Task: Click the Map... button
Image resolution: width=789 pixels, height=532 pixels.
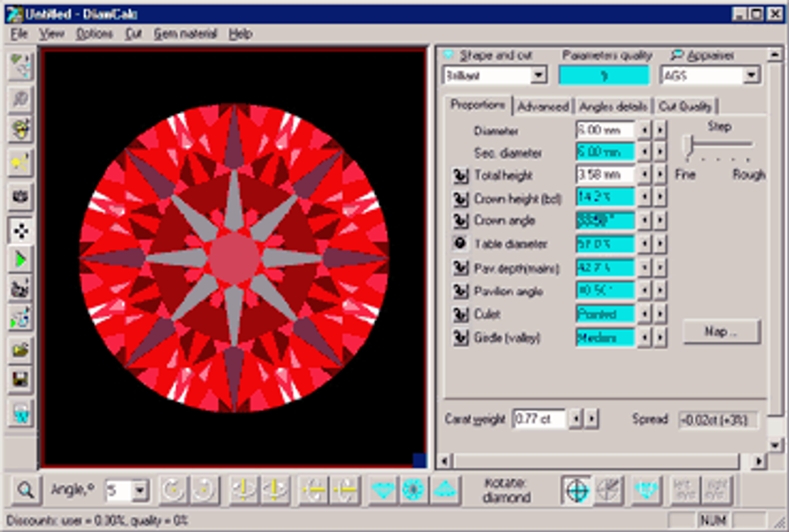Action: click(x=721, y=331)
